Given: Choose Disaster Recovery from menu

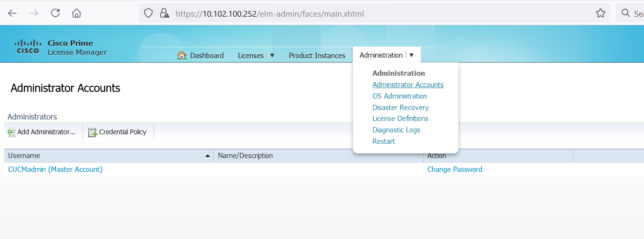Looking at the screenshot, I should point(401,108).
